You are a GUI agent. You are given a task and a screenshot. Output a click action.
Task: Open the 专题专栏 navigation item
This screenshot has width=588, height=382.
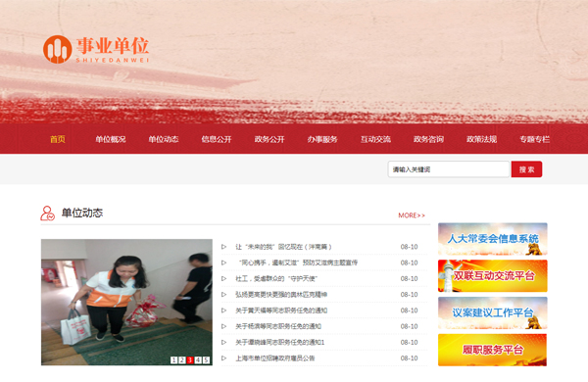[535, 139]
